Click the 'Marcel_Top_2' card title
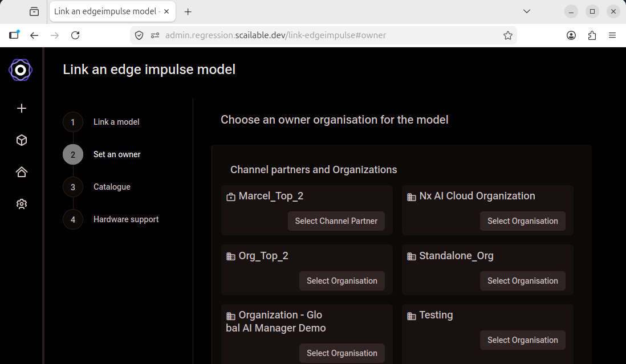The image size is (626, 364). pyautogui.click(x=271, y=196)
